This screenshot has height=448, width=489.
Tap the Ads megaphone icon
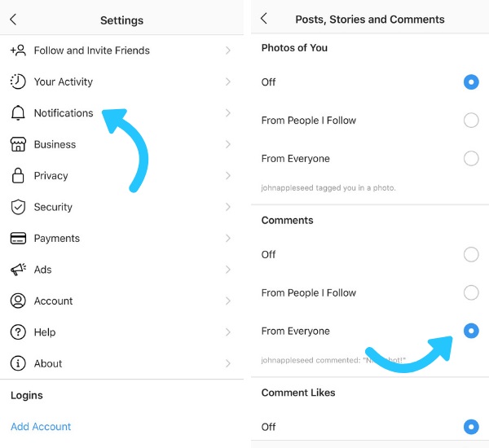point(18,270)
